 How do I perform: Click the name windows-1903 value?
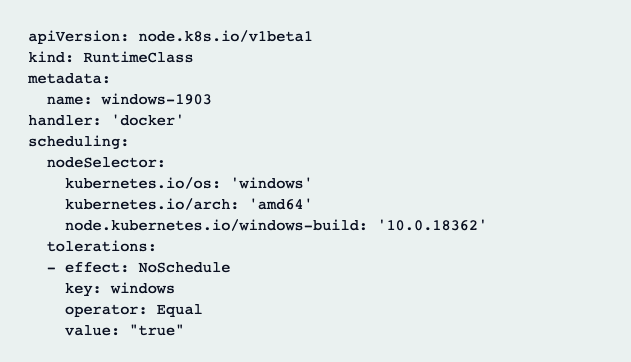click(156, 99)
